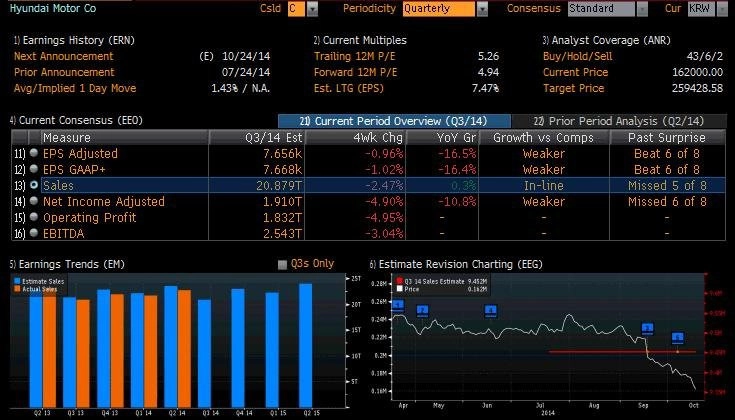The width and height of the screenshot is (735, 420).
Task: Click the second blue event marker before May
Action: tap(422, 311)
